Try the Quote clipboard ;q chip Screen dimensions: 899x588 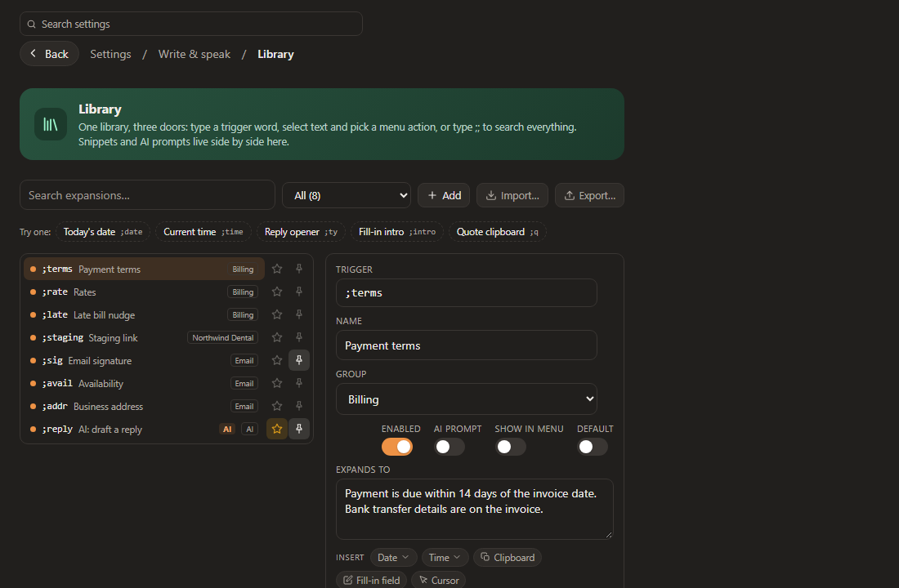point(497,232)
